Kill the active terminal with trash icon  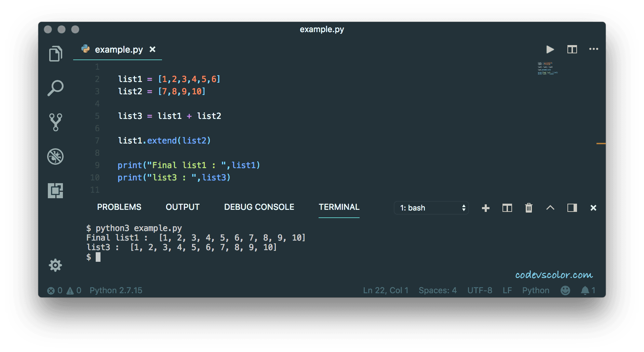pos(528,208)
